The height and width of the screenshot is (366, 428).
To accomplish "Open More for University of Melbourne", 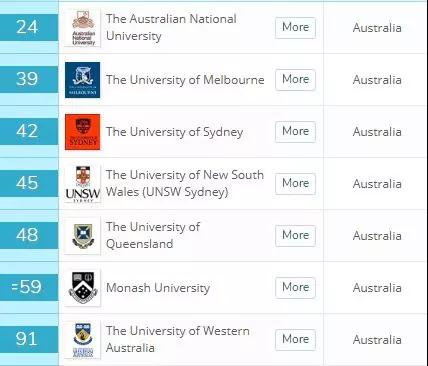I will (295, 80).
